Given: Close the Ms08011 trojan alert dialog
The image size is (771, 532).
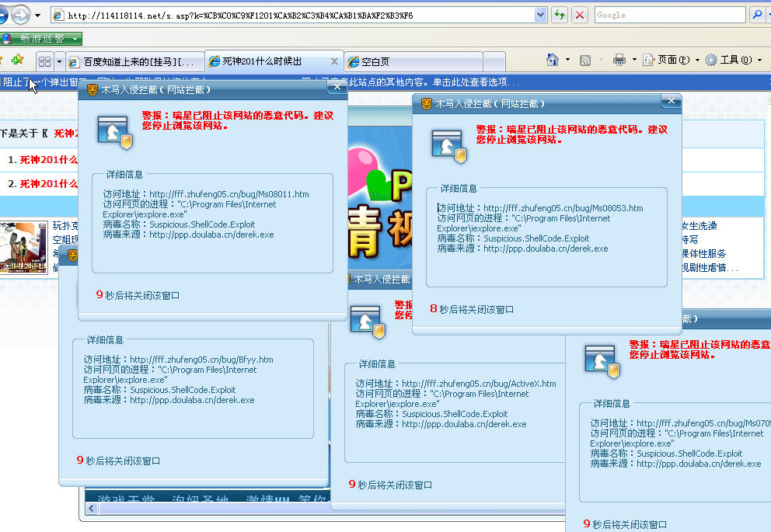Looking at the screenshot, I should (337, 87).
